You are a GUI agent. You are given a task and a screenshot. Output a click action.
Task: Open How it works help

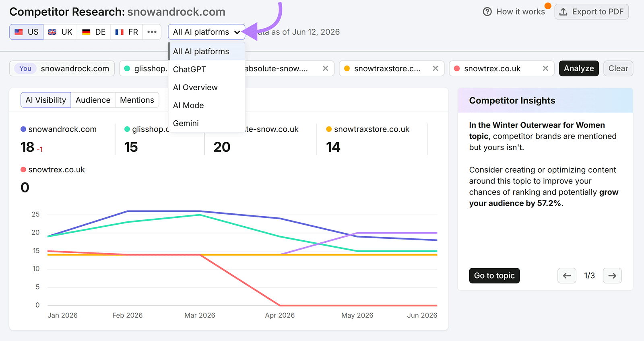pos(514,12)
